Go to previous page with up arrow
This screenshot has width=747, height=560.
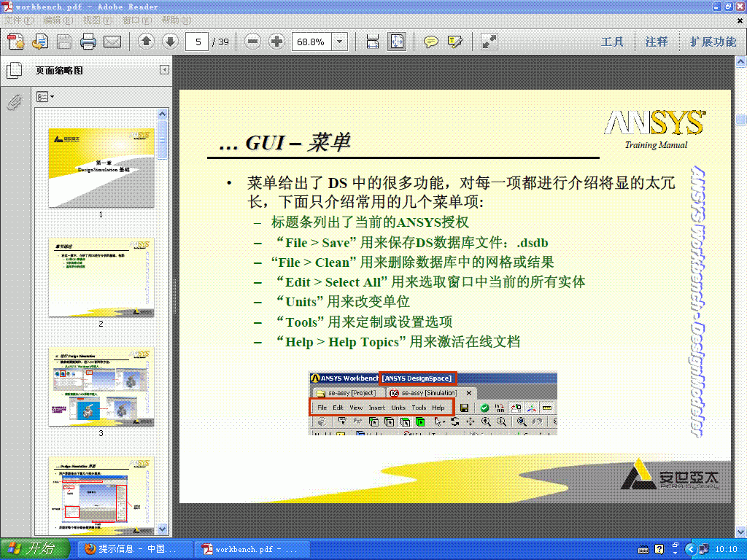[146, 42]
